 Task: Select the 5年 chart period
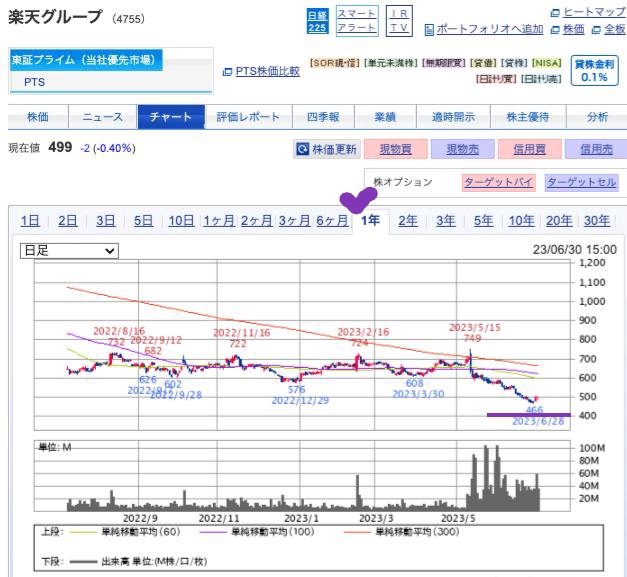[483, 220]
